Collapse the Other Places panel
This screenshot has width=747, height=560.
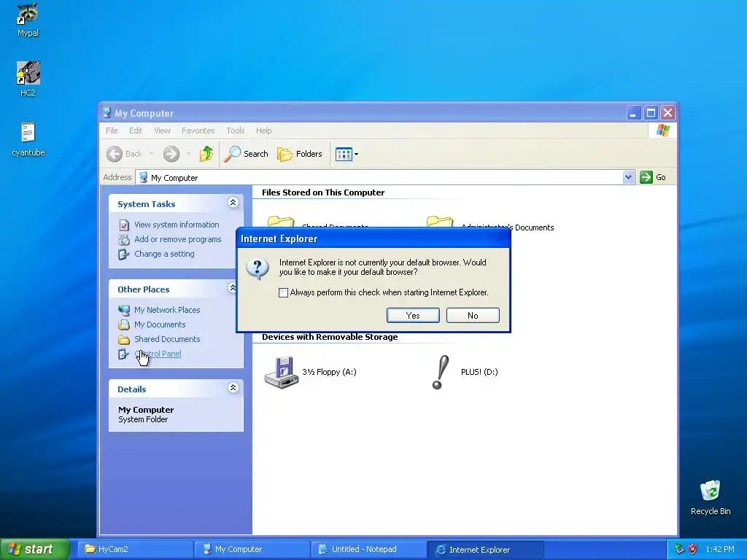tap(233, 287)
